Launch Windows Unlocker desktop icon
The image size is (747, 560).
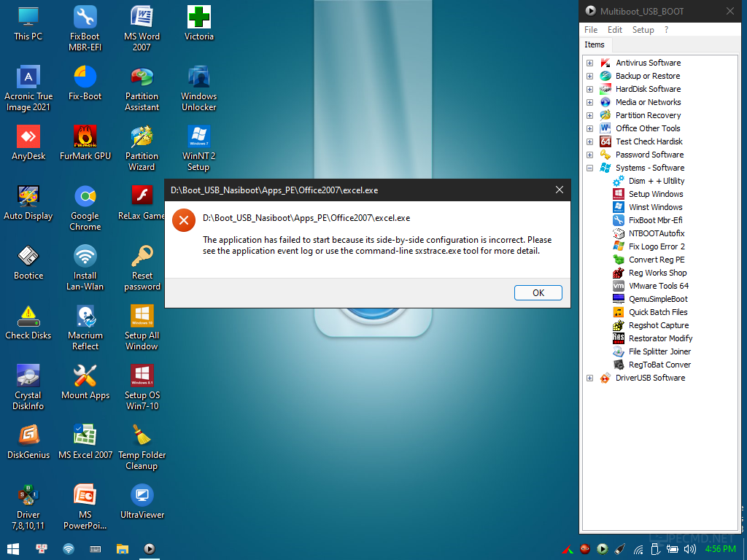point(198,88)
